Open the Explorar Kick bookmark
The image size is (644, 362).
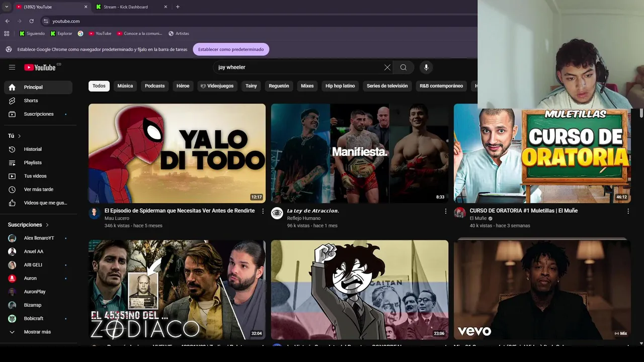click(x=61, y=34)
